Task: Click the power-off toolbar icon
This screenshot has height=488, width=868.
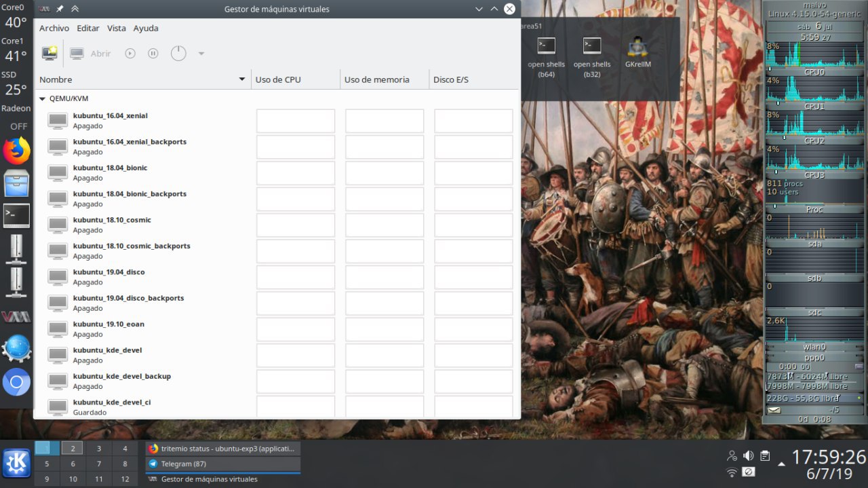Action: point(178,53)
